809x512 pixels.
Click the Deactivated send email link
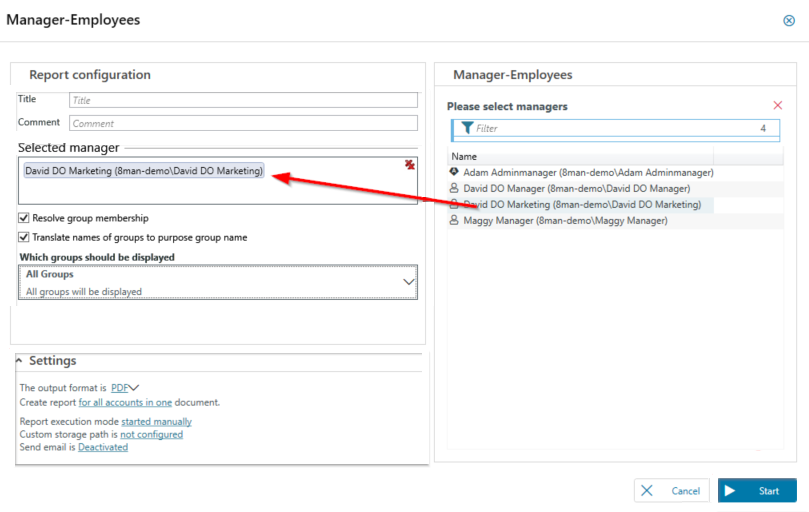tap(103, 447)
